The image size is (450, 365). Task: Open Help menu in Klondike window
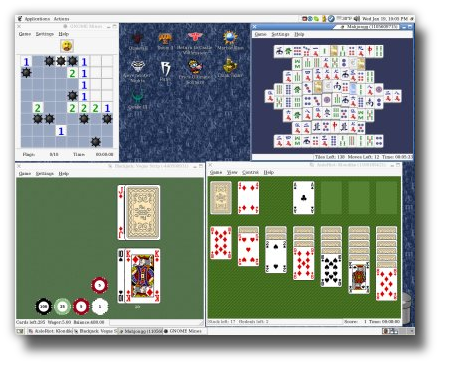point(269,172)
